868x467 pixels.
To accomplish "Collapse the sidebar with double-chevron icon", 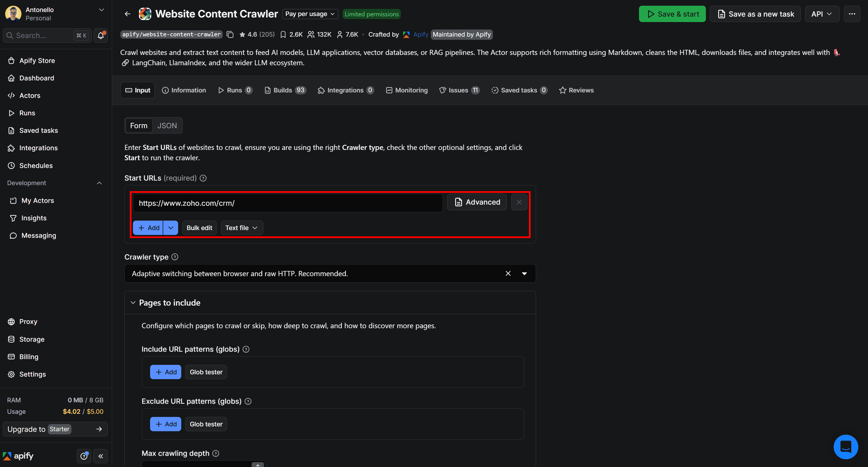I will pyautogui.click(x=100, y=456).
